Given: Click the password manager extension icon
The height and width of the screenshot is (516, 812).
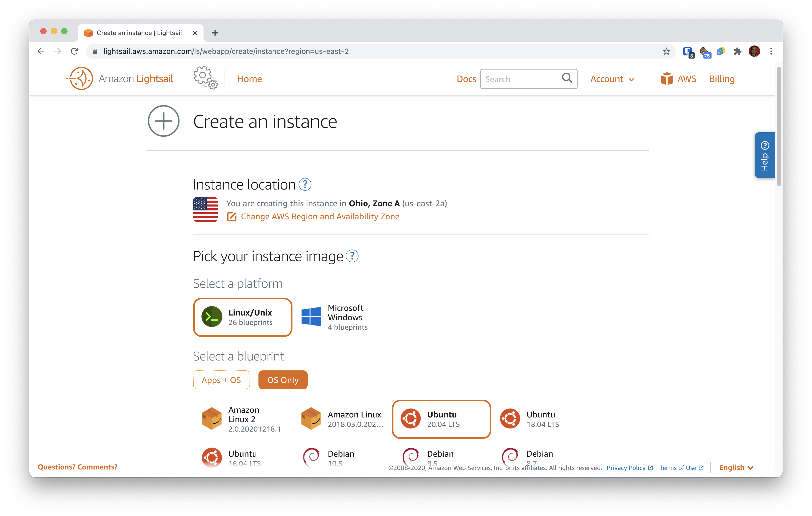Looking at the screenshot, I should pos(688,52).
